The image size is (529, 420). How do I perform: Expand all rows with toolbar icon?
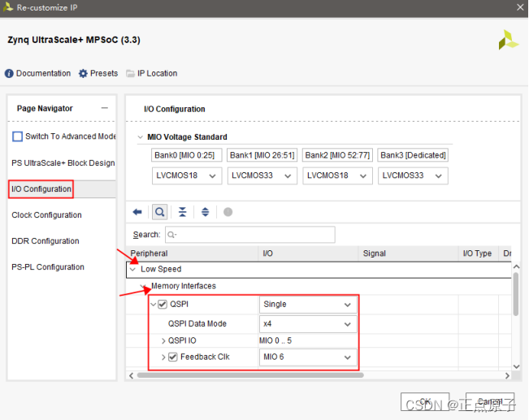coord(205,212)
